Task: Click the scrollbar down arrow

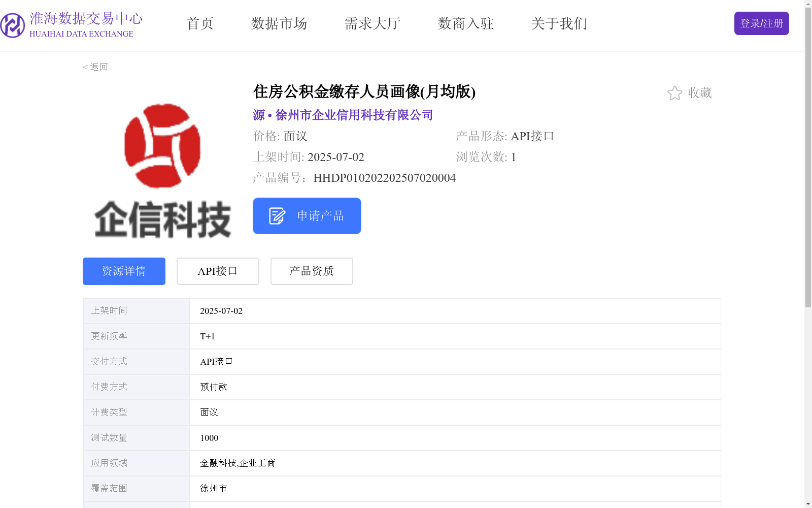Action: (x=808, y=504)
